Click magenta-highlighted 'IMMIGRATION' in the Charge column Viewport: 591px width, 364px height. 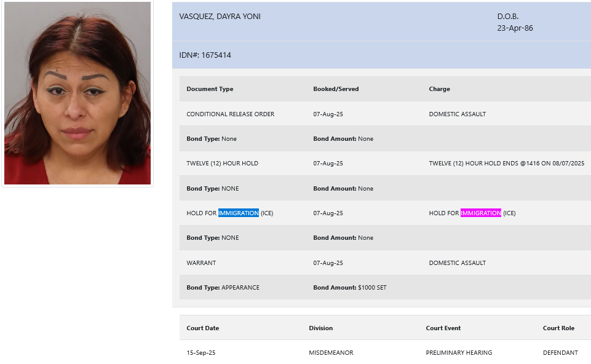[x=481, y=213]
